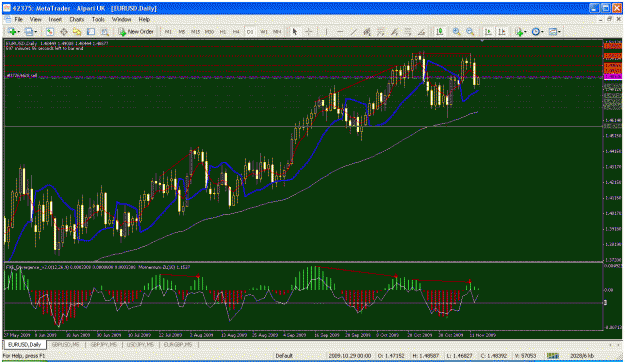The image size is (625, 362).
Task: Open the Periods clock icon
Action: 536,31
